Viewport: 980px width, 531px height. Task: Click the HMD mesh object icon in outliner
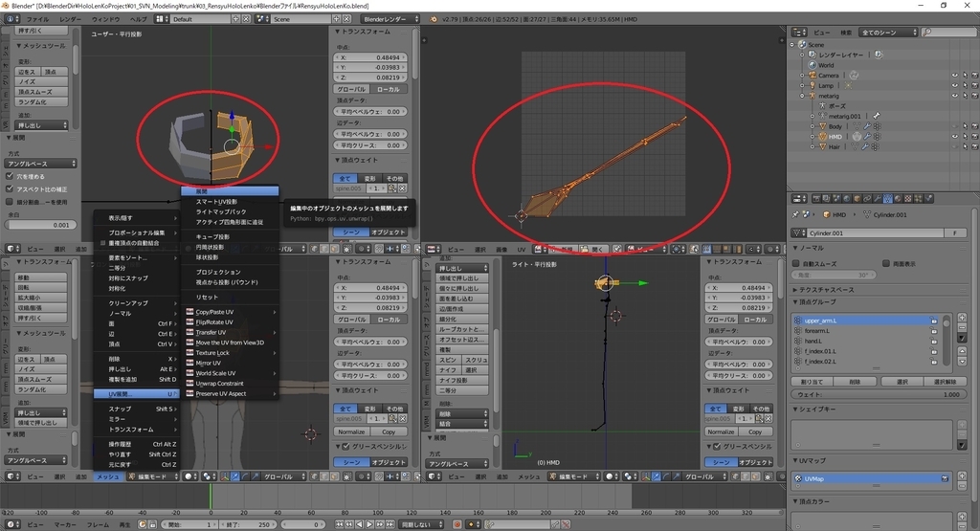click(822, 136)
